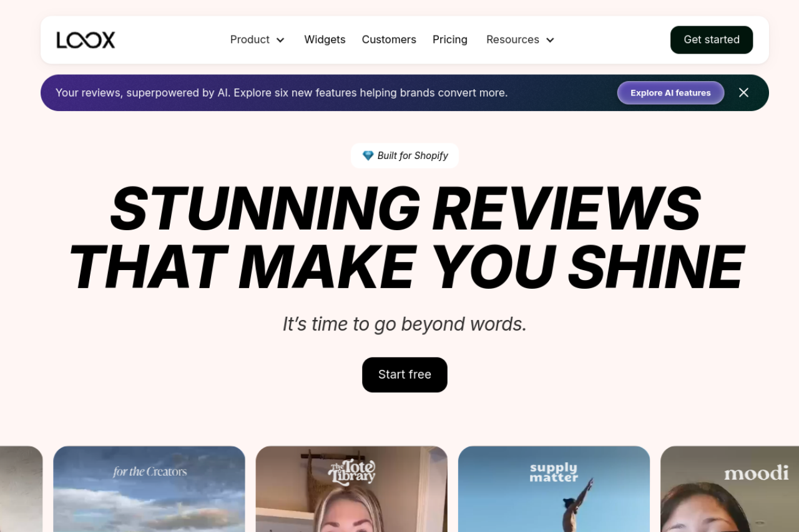Dismiss the AI announcement banner
This screenshot has width=799, height=532.
click(743, 93)
